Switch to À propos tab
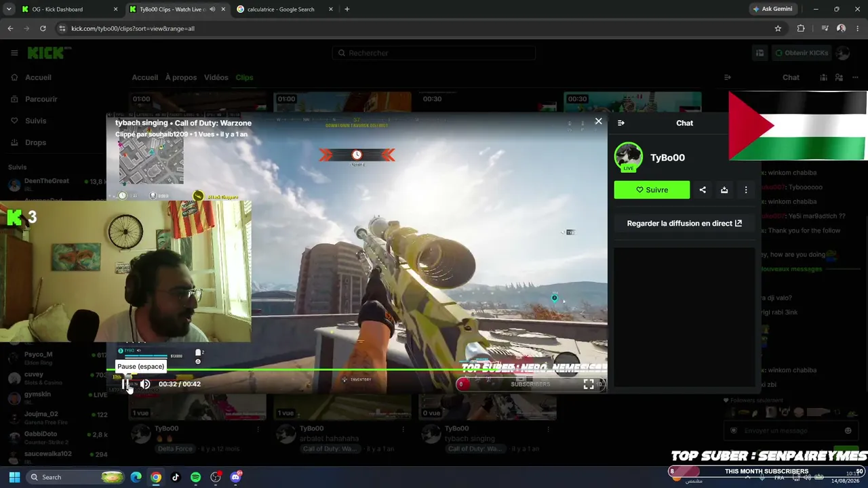Screen dimensions: 868x488 (x=181, y=77)
